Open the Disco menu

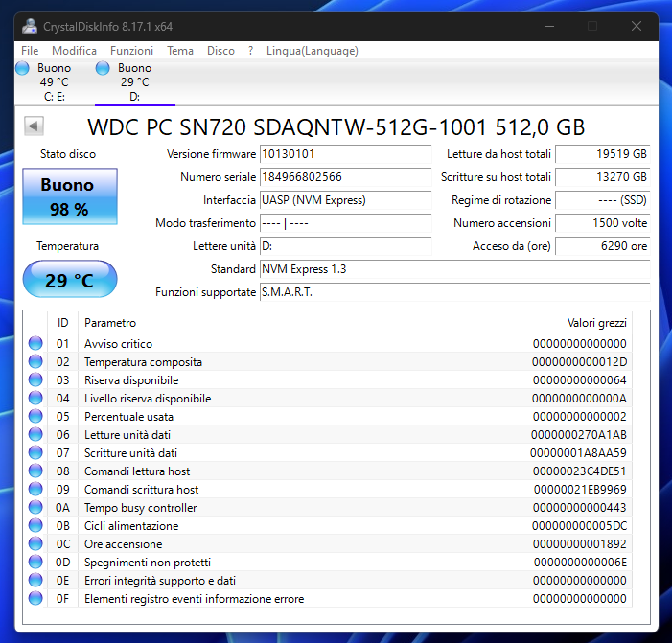click(x=220, y=51)
